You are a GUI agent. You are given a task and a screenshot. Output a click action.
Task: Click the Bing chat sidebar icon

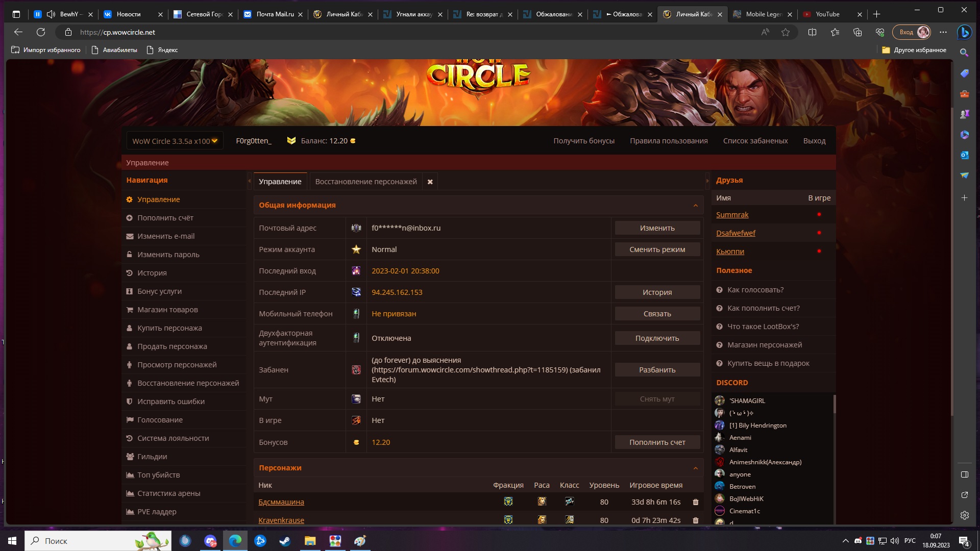(x=964, y=32)
